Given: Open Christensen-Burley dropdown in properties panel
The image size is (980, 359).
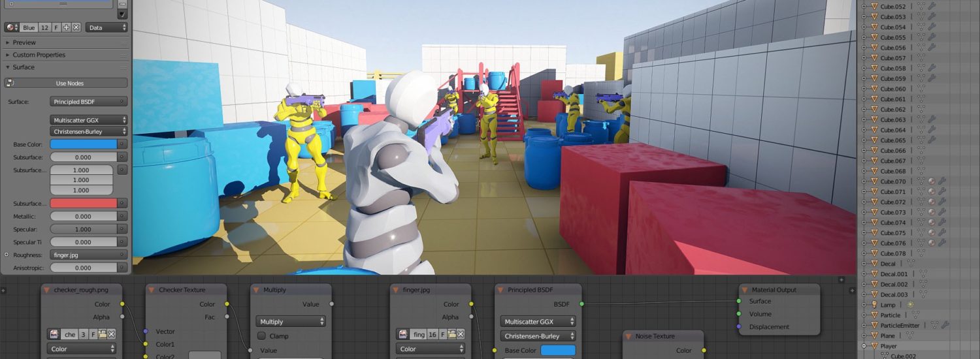Looking at the screenshot, I should pyautogui.click(x=89, y=132).
